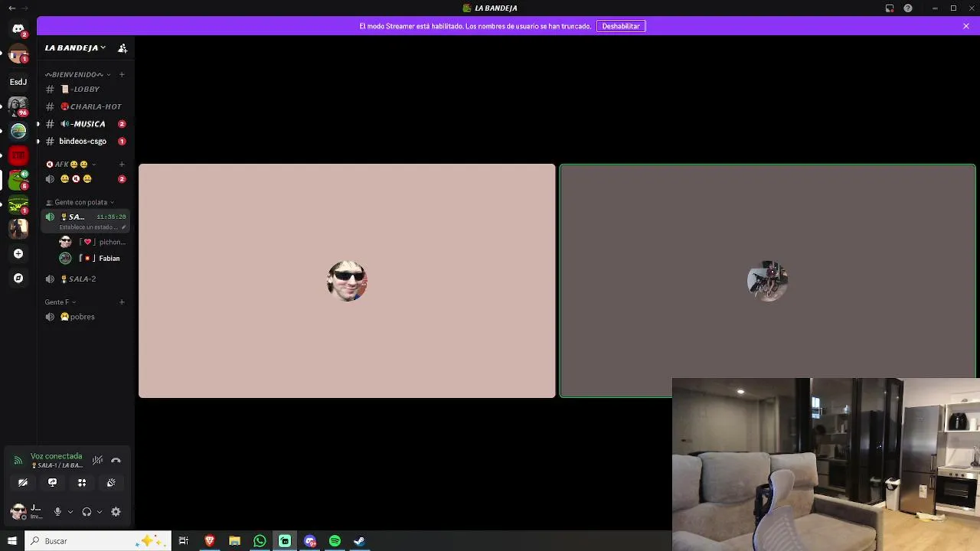The image size is (980, 551).
Task: Open the LOBBY text channel
Action: tap(86, 90)
